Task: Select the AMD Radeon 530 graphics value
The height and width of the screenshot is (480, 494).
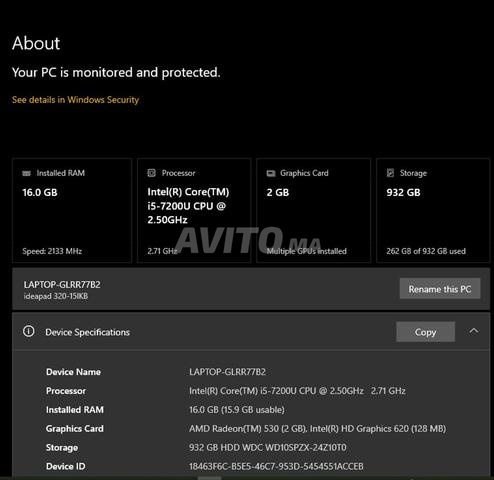Action: point(317,428)
